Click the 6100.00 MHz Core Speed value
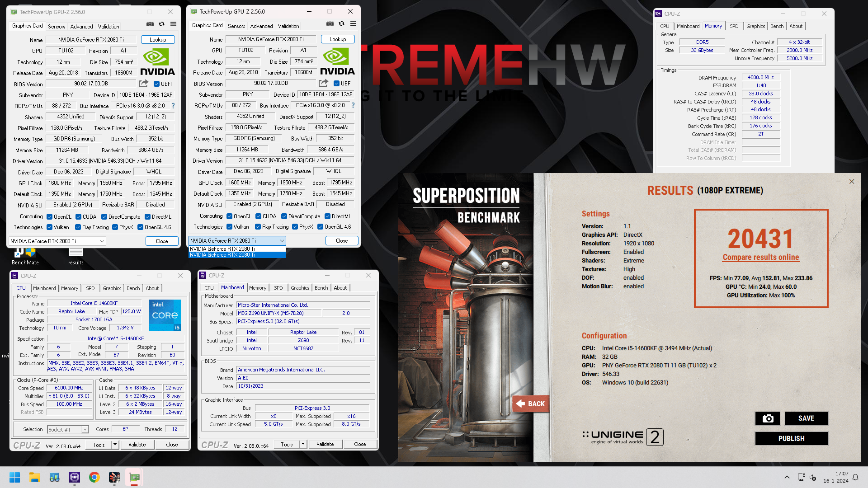 (x=69, y=388)
